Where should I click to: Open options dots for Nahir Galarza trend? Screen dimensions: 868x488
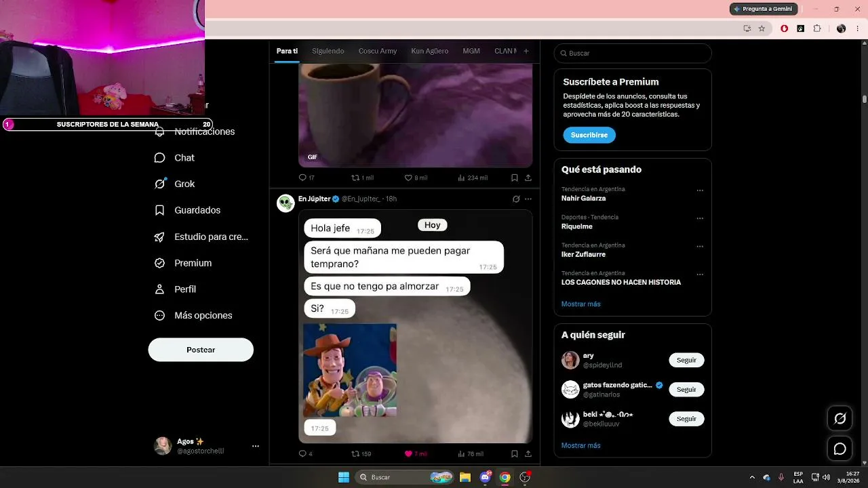click(700, 190)
